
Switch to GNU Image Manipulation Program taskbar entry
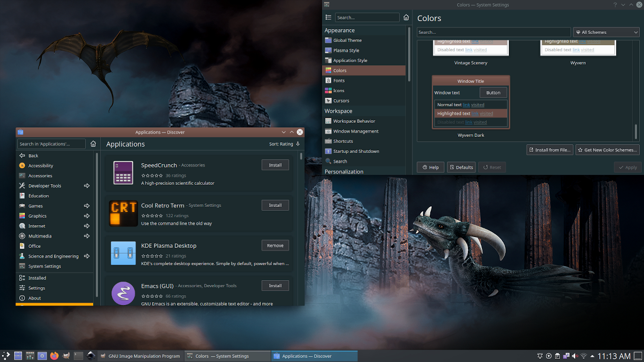140,356
